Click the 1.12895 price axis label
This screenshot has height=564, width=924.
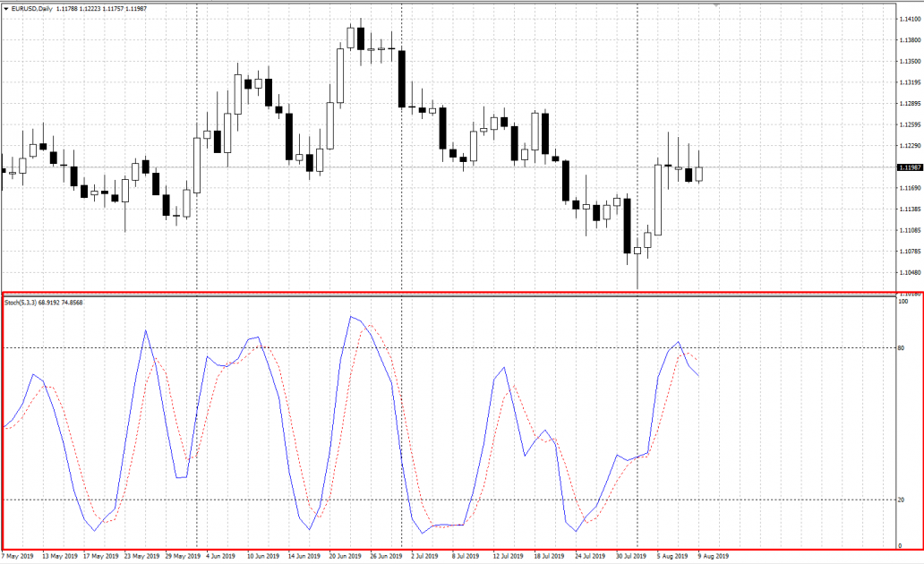[910, 104]
